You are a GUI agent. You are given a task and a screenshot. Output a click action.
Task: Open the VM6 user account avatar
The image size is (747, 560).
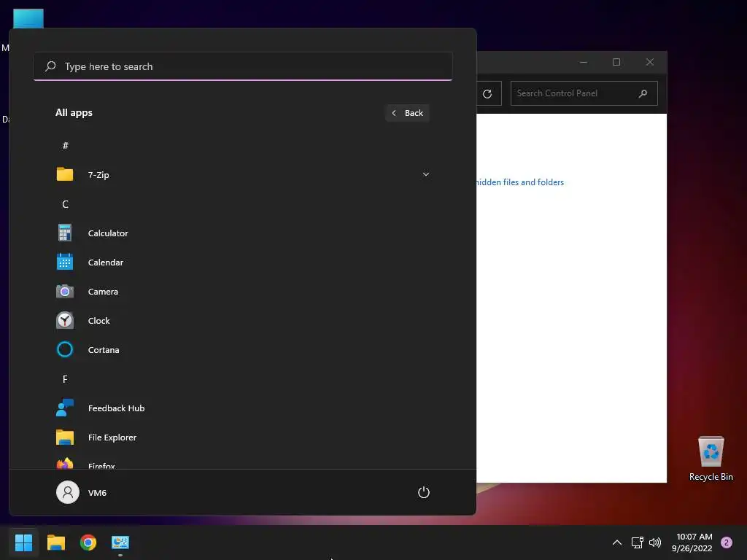click(x=68, y=492)
